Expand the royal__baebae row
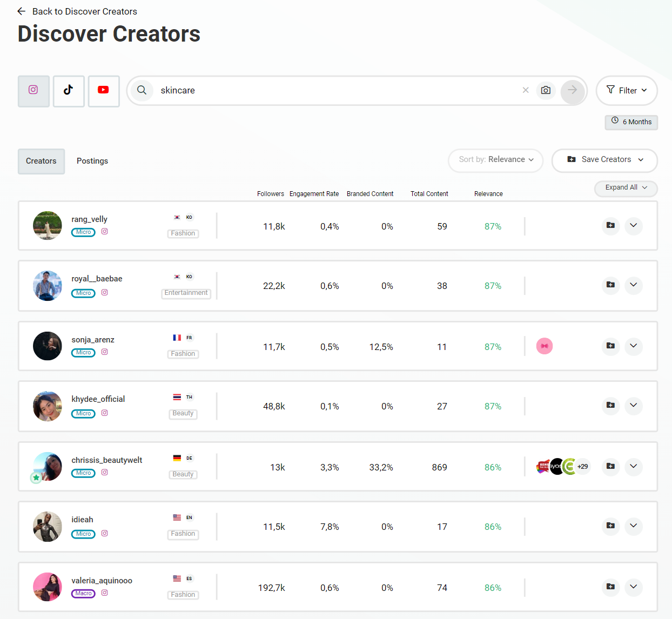The height and width of the screenshot is (619, 672). click(634, 285)
